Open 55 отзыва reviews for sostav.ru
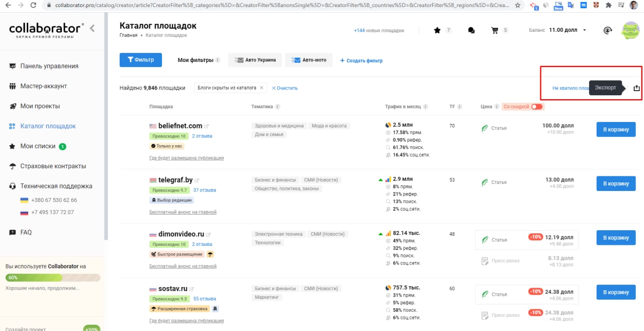Screen dimensions: 644x331 [x=205, y=299]
